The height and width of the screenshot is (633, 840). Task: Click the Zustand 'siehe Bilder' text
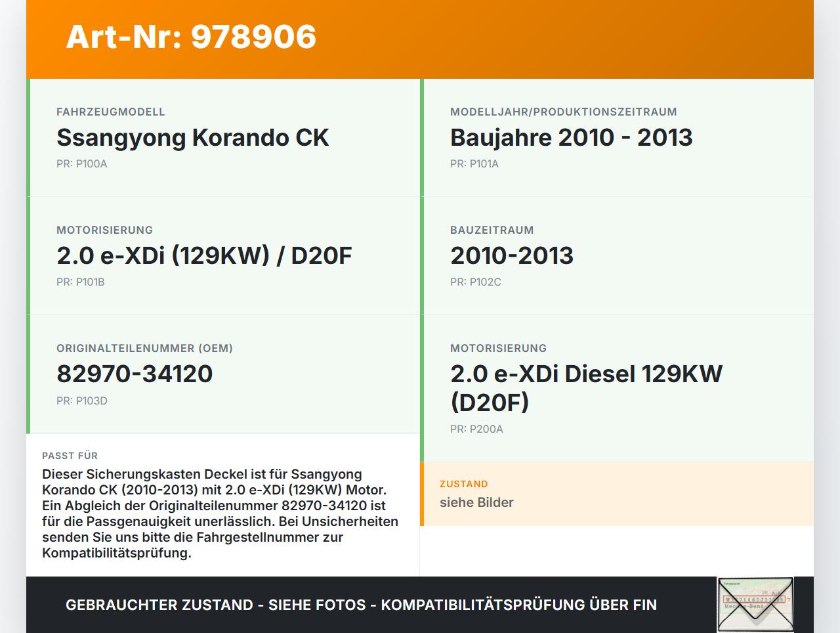476,502
